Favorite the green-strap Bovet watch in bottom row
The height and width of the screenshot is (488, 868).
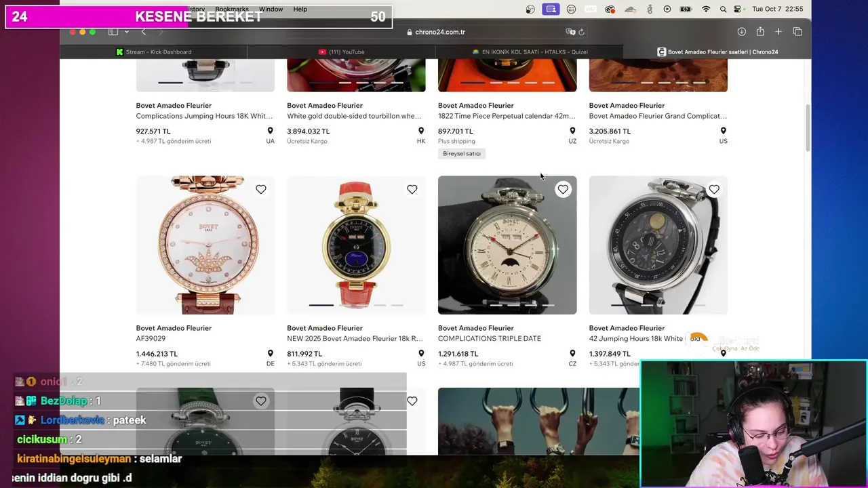(261, 401)
